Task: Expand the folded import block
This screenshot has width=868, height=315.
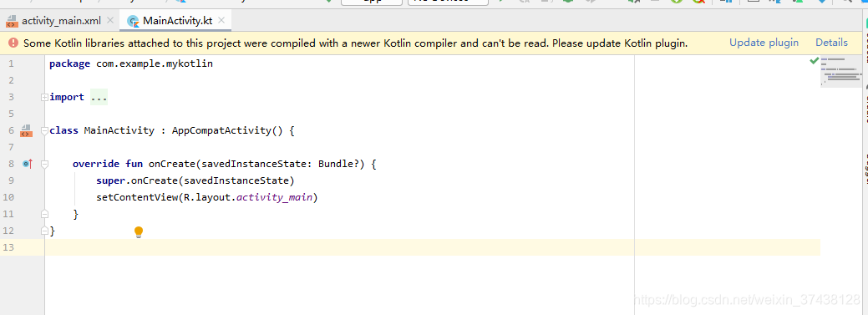Action: click(x=44, y=98)
